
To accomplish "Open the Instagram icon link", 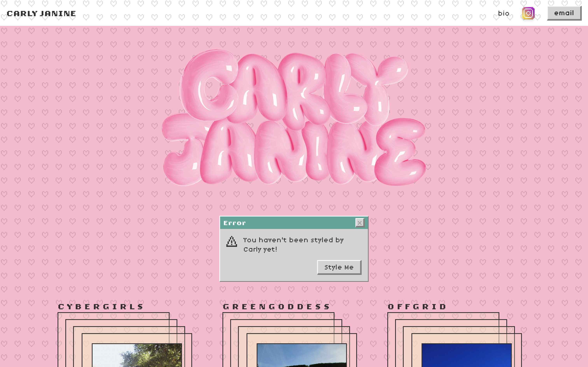I will pos(528,13).
